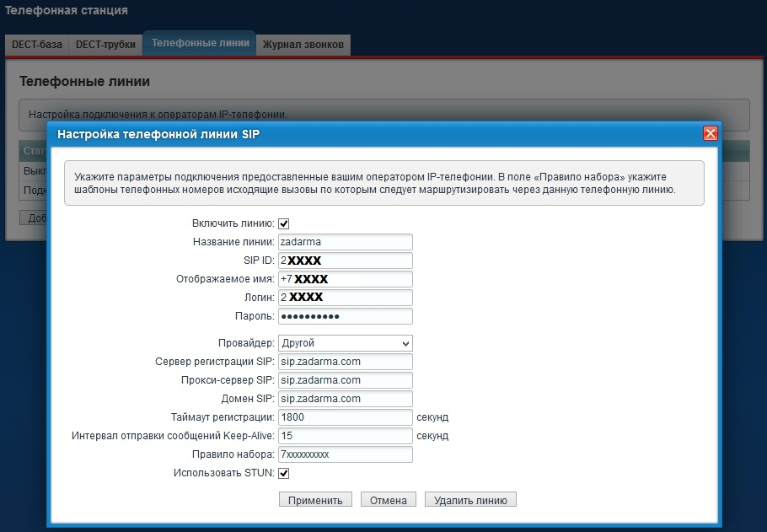Open the "Журнал звонков" tab
Image resolution: width=767 pixels, height=532 pixels.
(x=303, y=45)
